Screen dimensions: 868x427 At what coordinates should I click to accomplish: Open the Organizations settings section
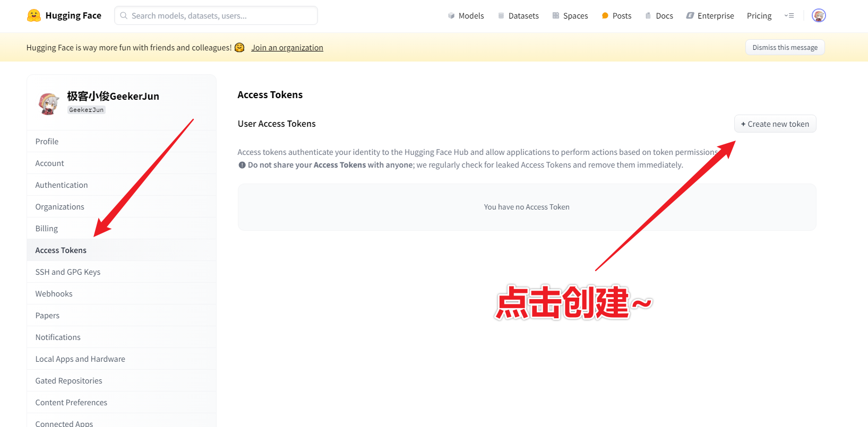click(x=122, y=206)
